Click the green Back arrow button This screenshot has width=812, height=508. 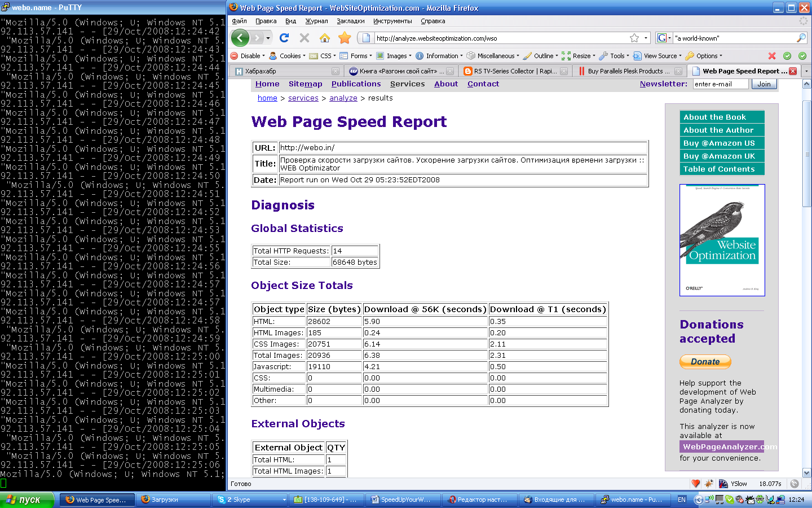pos(240,38)
